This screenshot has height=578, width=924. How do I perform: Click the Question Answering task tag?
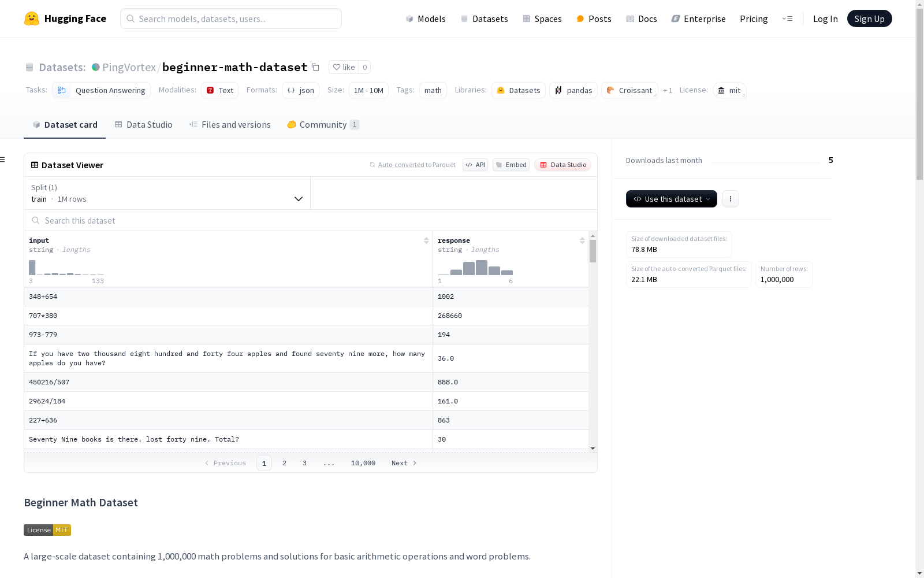click(x=101, y=90)
